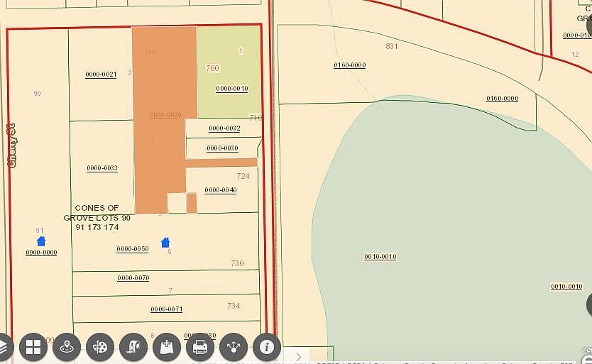Click parcel label 0000-0071
This screenshot has width=592, height=364.
[167, 309]
